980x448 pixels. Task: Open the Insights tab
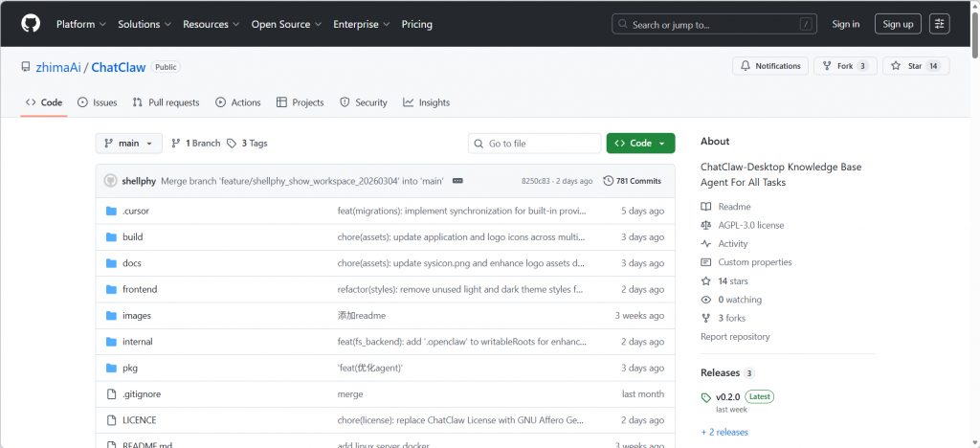(426, 102)
